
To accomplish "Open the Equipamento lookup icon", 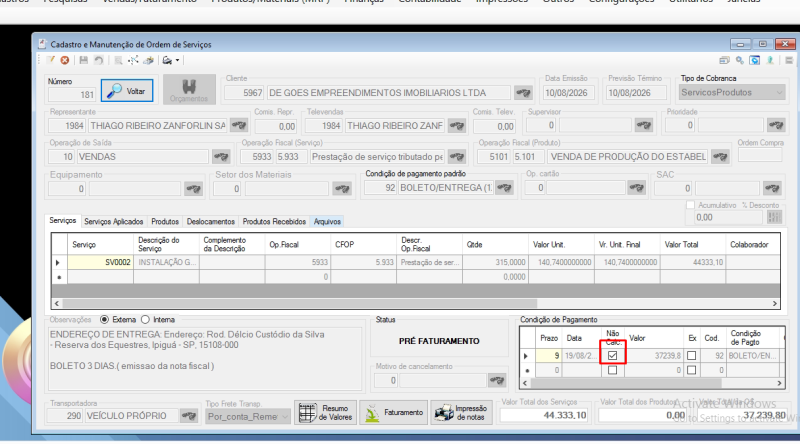I will (193, 189).
